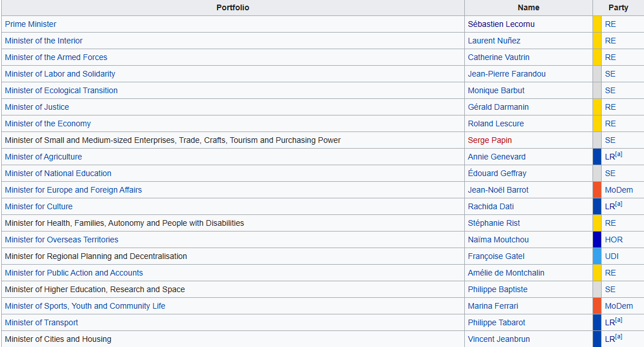Open Minister of Transport link
The height and width of the screenshot is (347, 644).
(x=41, y=322)
